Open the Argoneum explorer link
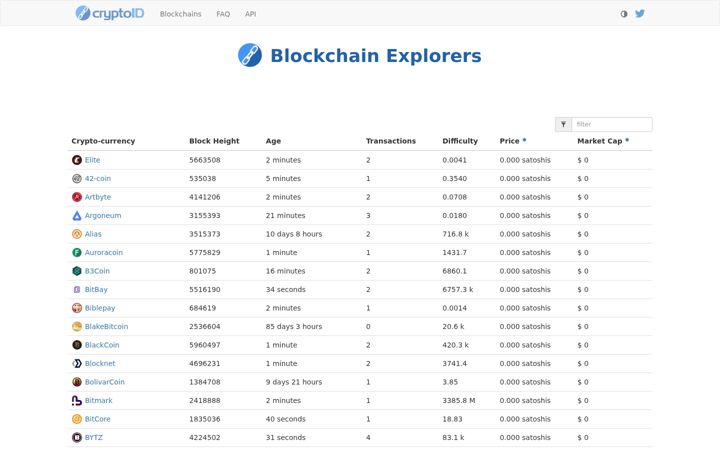Image resolution: width=720 pixels, height=450 pixels. [x=103, y=215]
